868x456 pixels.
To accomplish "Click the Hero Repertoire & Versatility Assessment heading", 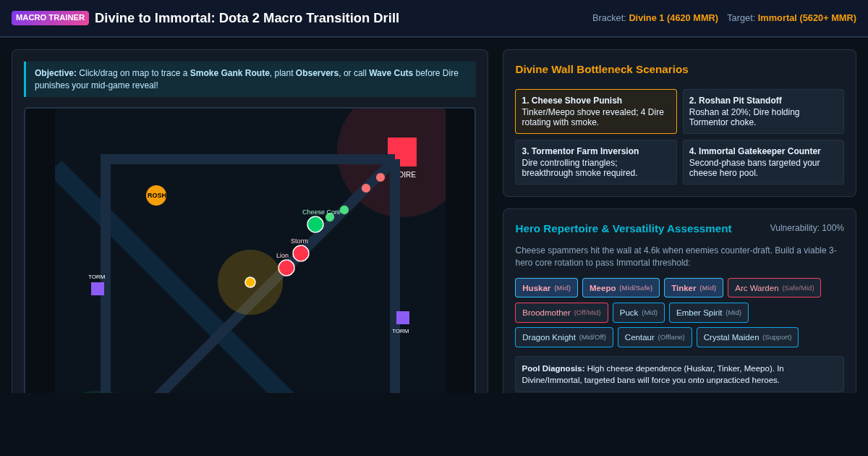I will point(624,229).
